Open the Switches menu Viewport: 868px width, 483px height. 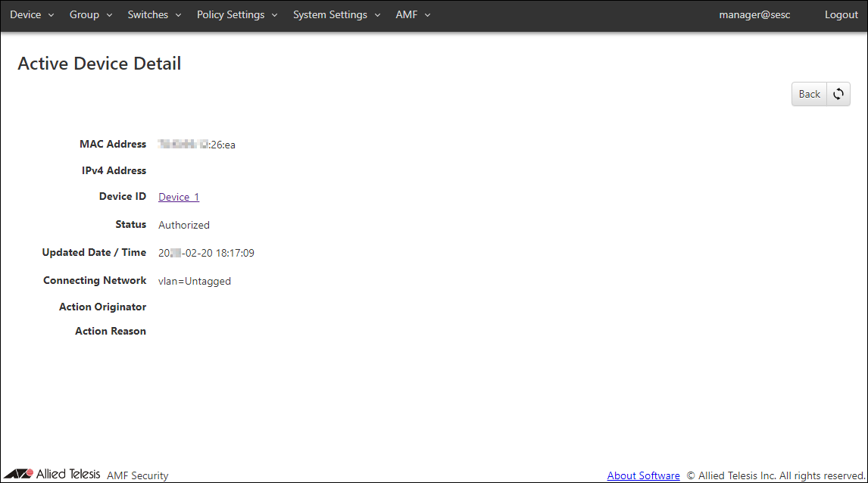[148, 15]
